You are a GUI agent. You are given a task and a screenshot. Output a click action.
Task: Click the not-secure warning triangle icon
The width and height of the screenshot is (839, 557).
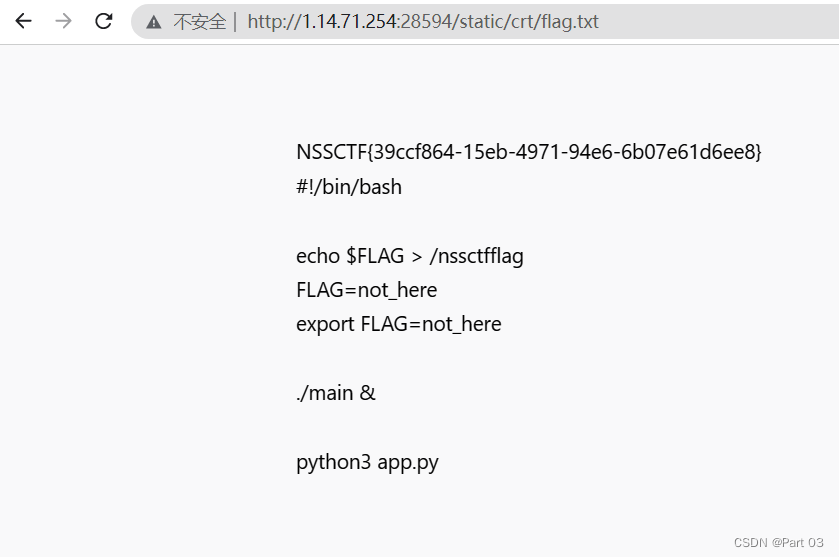point(154,22)
